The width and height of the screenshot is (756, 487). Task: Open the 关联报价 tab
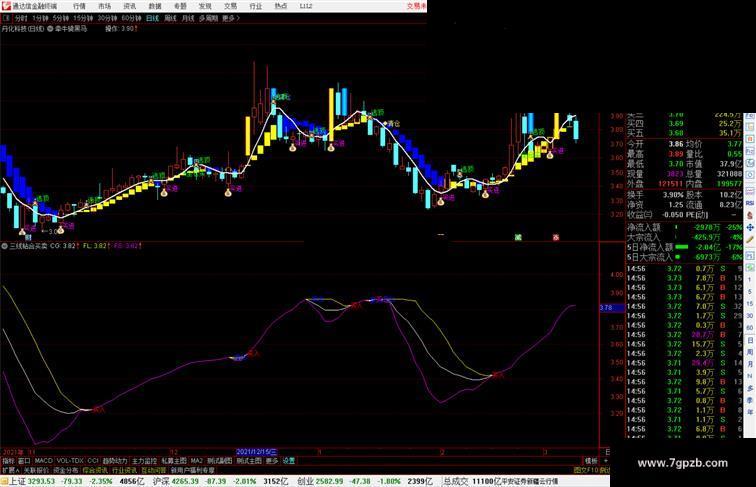tap(36, 470)
